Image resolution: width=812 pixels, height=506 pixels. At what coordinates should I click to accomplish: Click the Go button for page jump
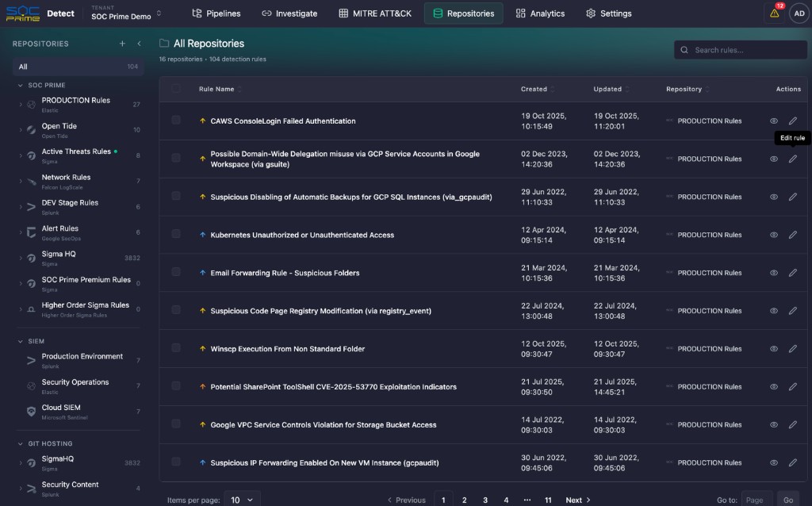tap(787, 500)
